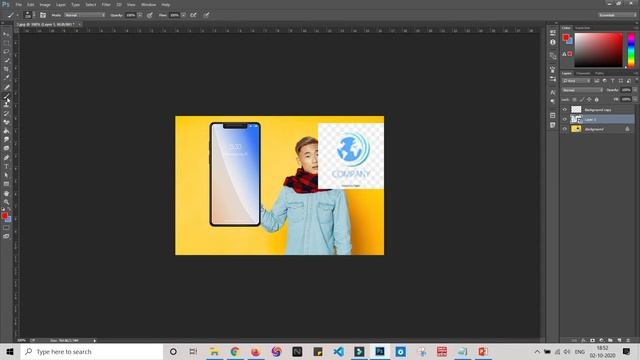Switch to the Paths tab
The width and height of the screenshot is (640, 360).
point(599,73)
